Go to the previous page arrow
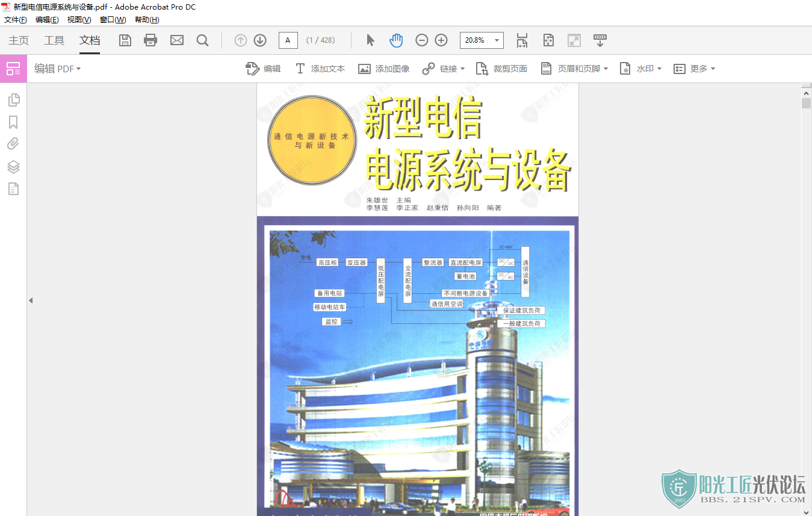The image size is (812, 516). [241, 40]
